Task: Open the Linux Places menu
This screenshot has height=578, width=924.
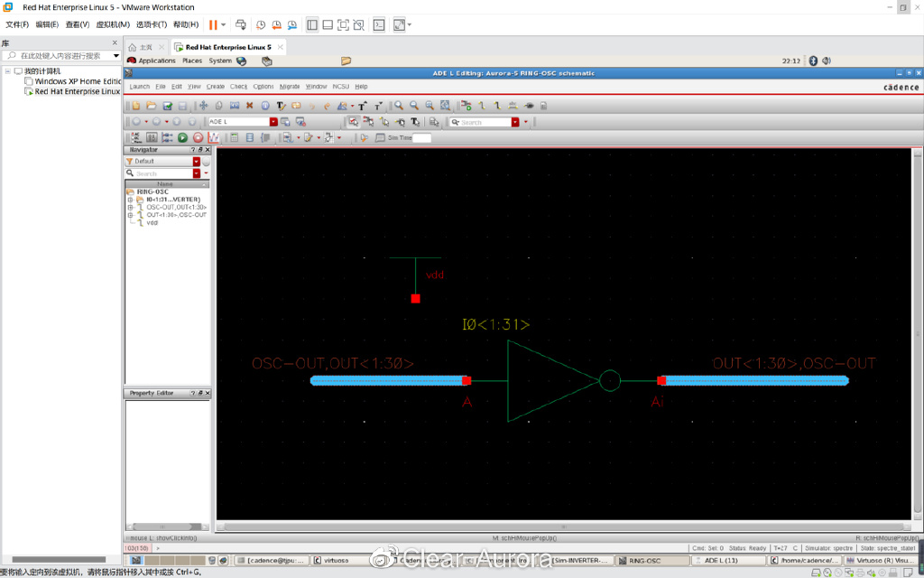Action: click(x=192, y=61)
